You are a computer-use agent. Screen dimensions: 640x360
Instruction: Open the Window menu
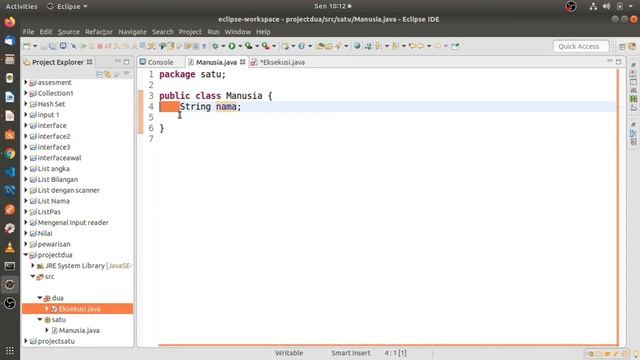238,32
